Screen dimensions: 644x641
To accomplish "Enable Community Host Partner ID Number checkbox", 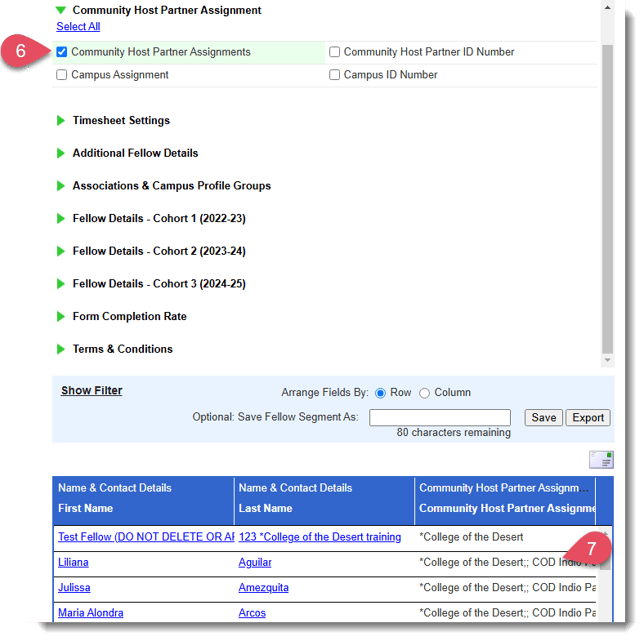I will tap(335, 52).
